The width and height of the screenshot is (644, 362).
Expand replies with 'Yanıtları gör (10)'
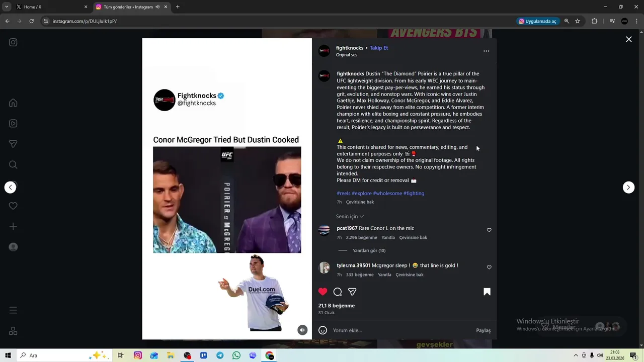pos(369,250)
